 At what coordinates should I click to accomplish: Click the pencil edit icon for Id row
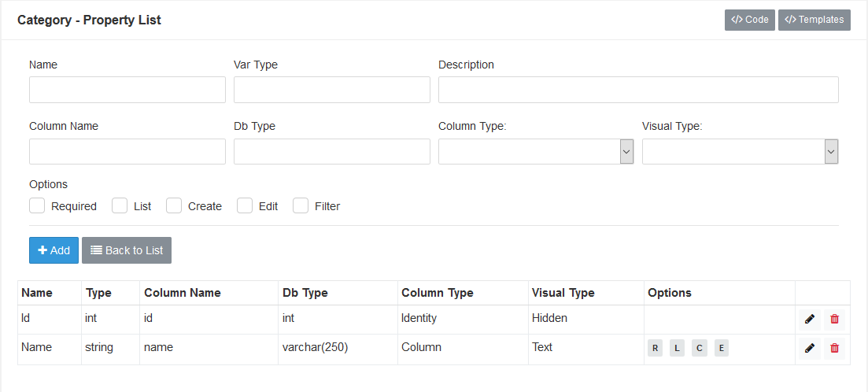tap(809, 319)
